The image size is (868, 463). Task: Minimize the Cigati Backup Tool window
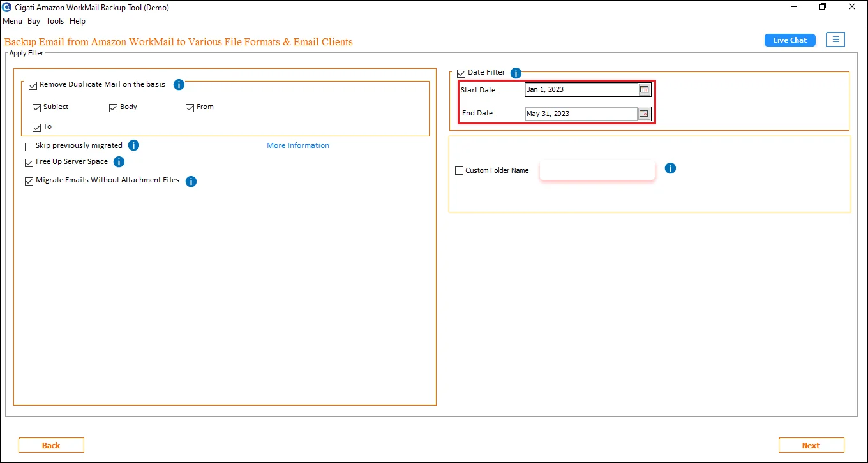[x=794, y=7]
